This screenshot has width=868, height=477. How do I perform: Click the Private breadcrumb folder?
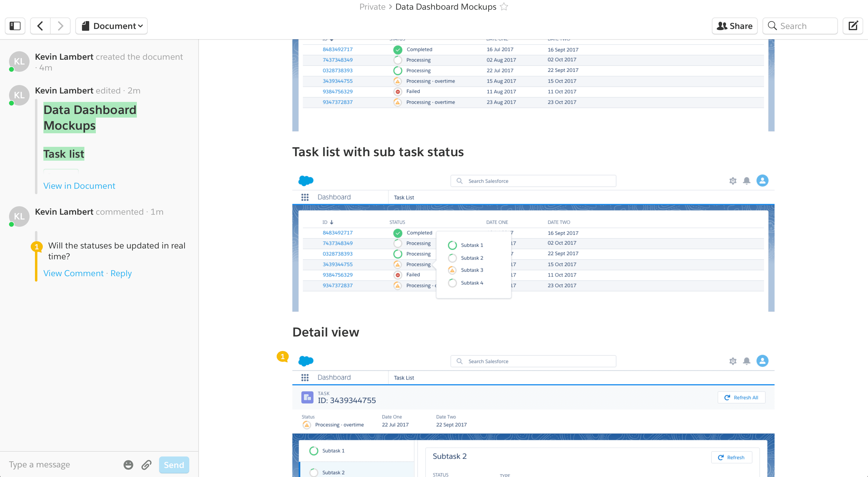(x=372, y=7)
